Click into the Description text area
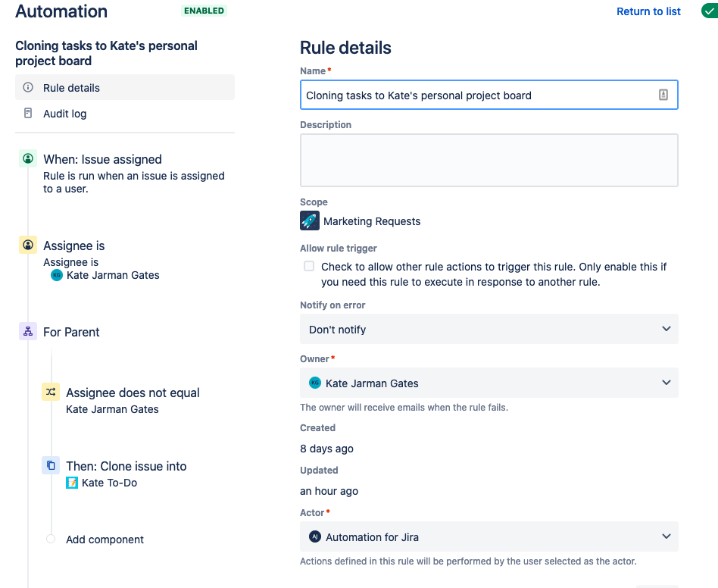Image resolution: width=718 pixels, height=588 pixels. (489, 160)
